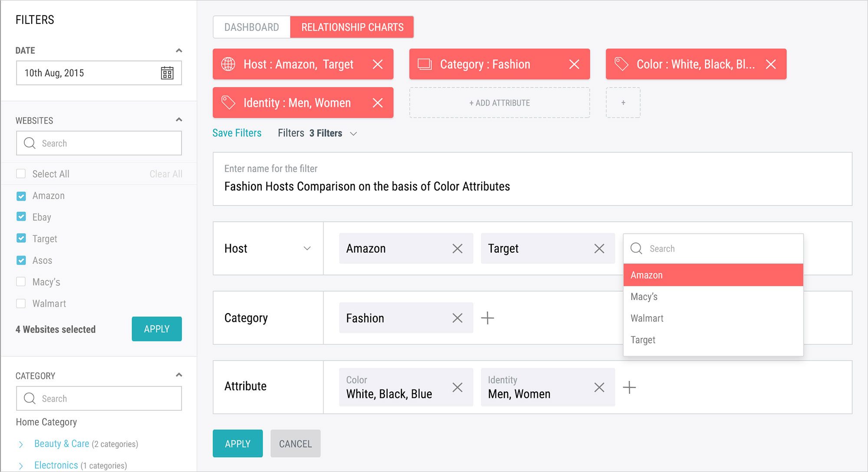Click the websites search field

click(x=99, y=143)
